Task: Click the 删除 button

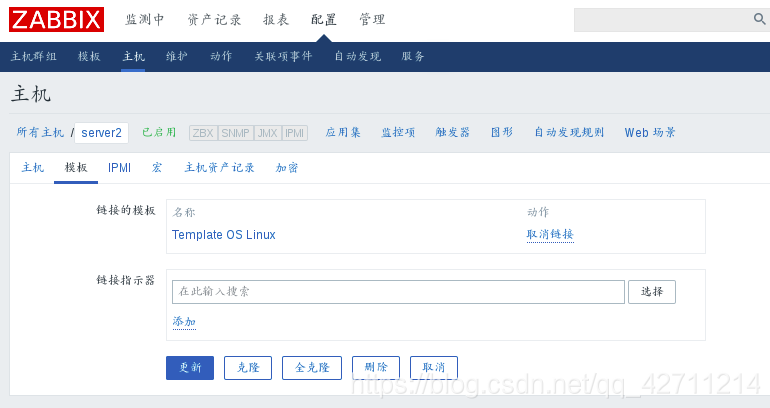Action: click(376, 368)
